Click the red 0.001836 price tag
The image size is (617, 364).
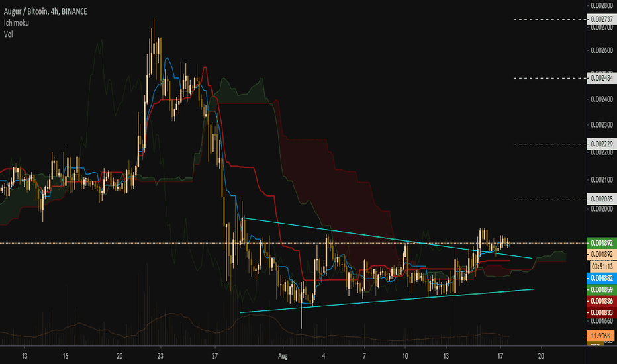point(601,301)
